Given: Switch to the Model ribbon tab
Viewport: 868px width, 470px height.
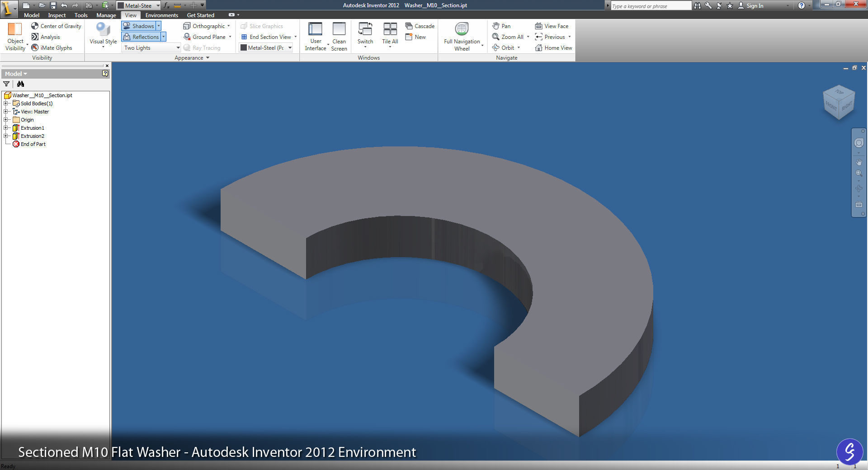Looking at the screenshot, I should click(32, 15).
